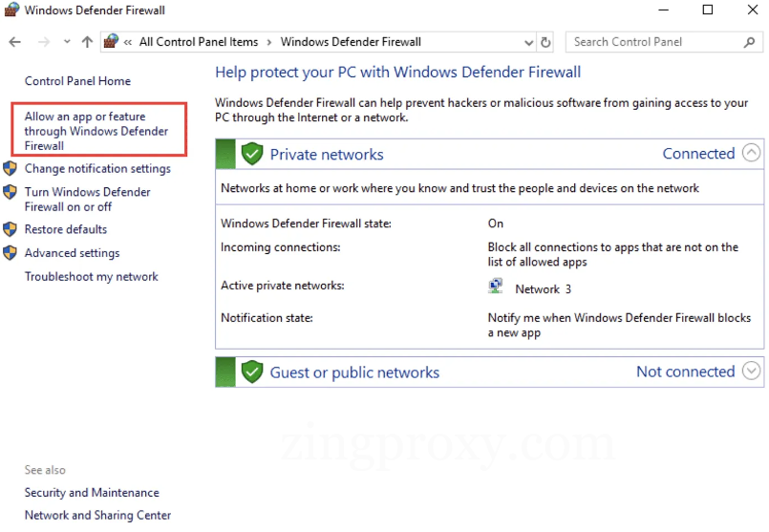The width and height of the screenshot is (769, 532).
Task: Expand arrow after All Control Panel Items
Action: pyautogui.click(x=269, y=43)
